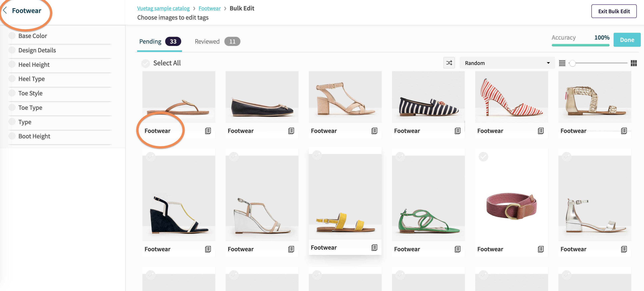Open the Reviewed tab
644x291 pixels.
217,41
